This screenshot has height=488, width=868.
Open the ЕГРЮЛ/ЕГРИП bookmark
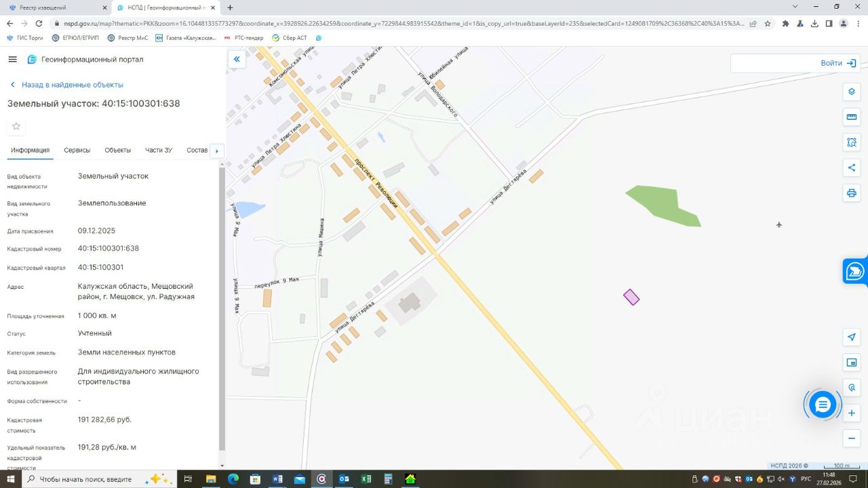point(75,38)
